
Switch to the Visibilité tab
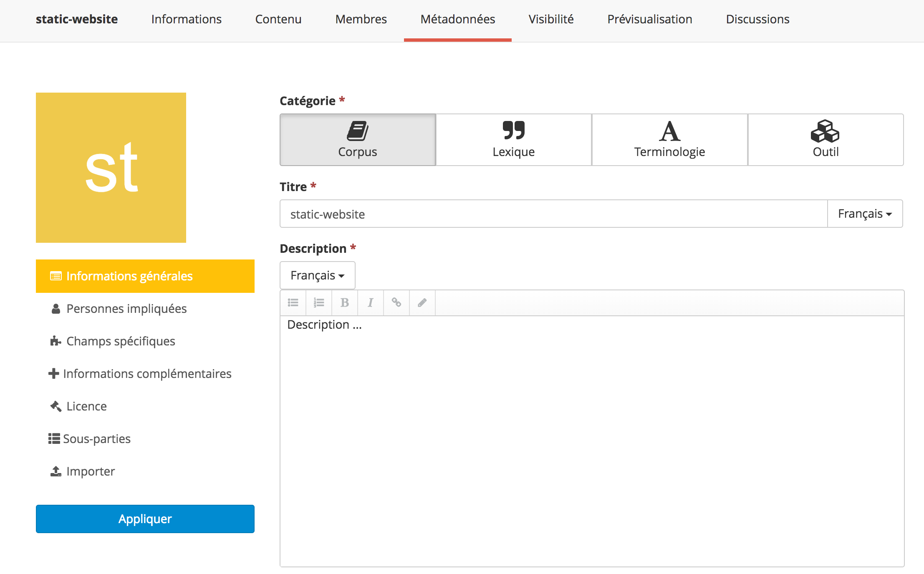point(551,19)
